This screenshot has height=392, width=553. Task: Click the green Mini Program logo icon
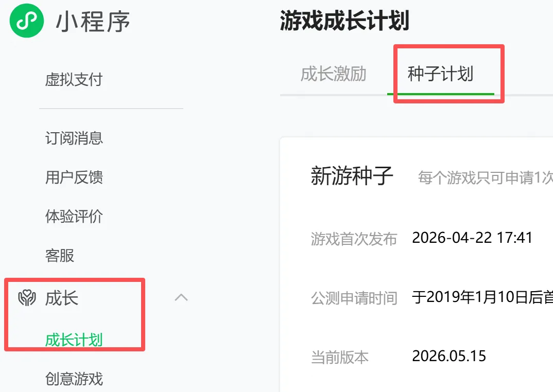[x=27, y=21]
